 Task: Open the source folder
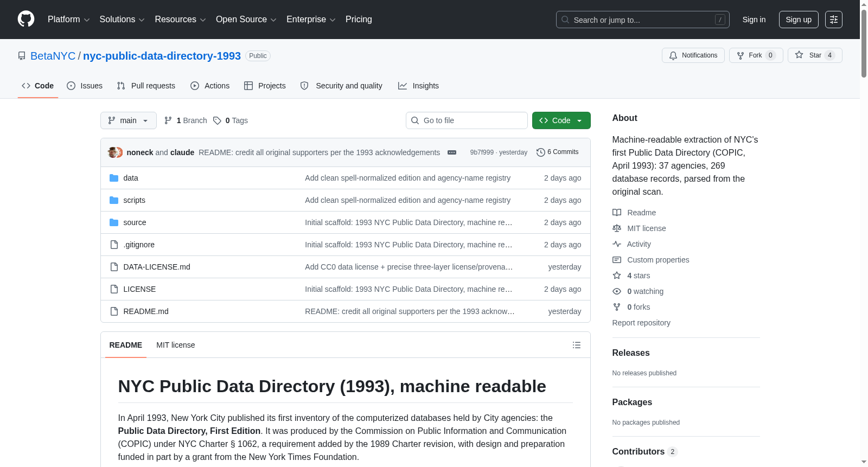(x=135, y=222)
